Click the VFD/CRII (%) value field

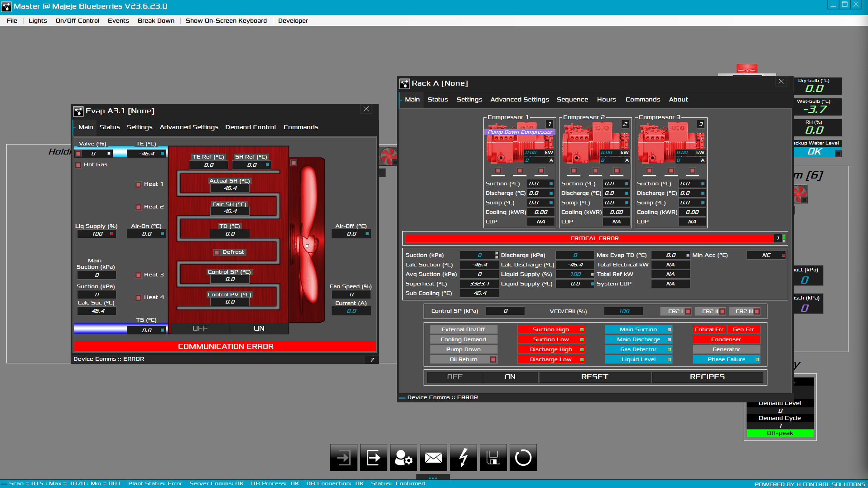[x=623, y=311]
